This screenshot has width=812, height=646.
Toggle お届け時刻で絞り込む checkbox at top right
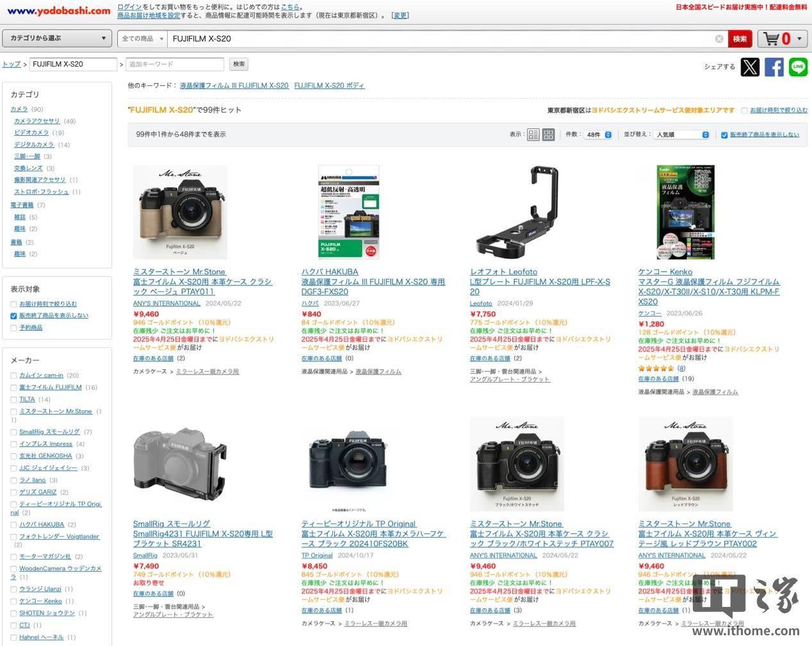[744, 110]
